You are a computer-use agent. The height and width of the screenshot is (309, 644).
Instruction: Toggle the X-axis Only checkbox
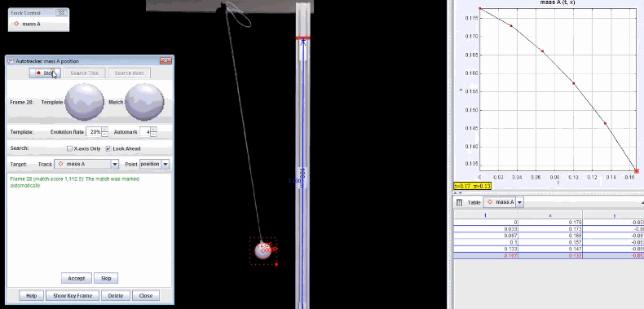(x=69, y=148)
